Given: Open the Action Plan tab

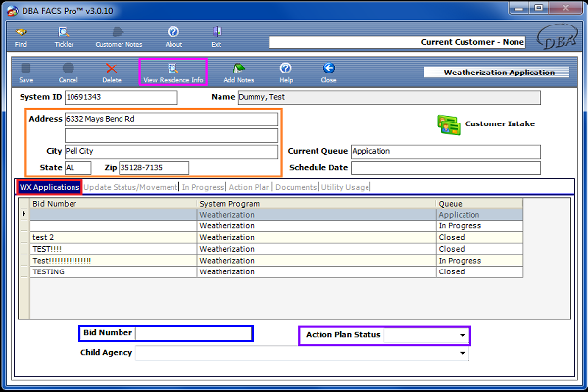Looking at the screenshot, I should tap(249, 187).
